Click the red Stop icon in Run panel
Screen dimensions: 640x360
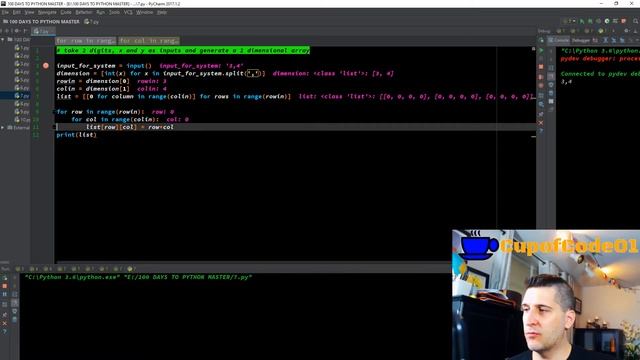click(x=5, y=286)
